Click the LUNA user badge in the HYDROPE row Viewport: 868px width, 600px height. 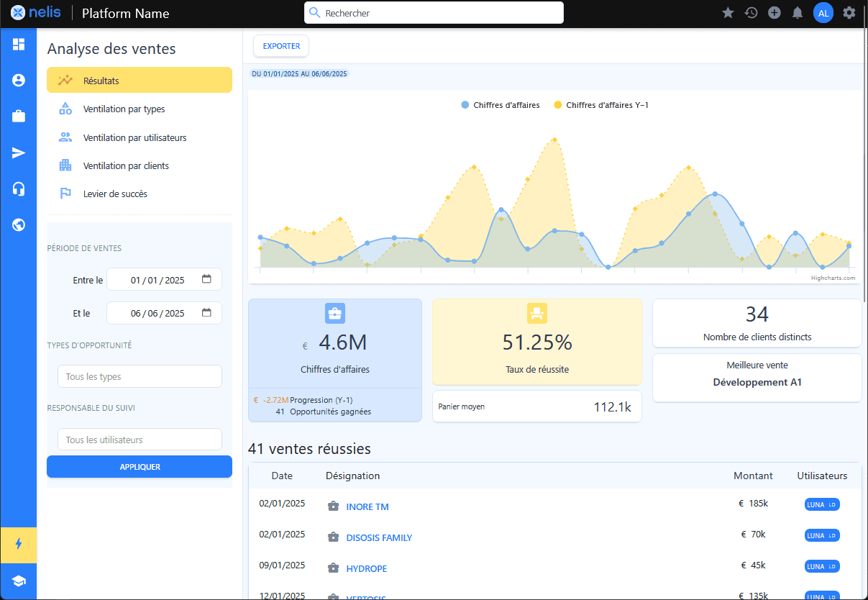[822, 566]
